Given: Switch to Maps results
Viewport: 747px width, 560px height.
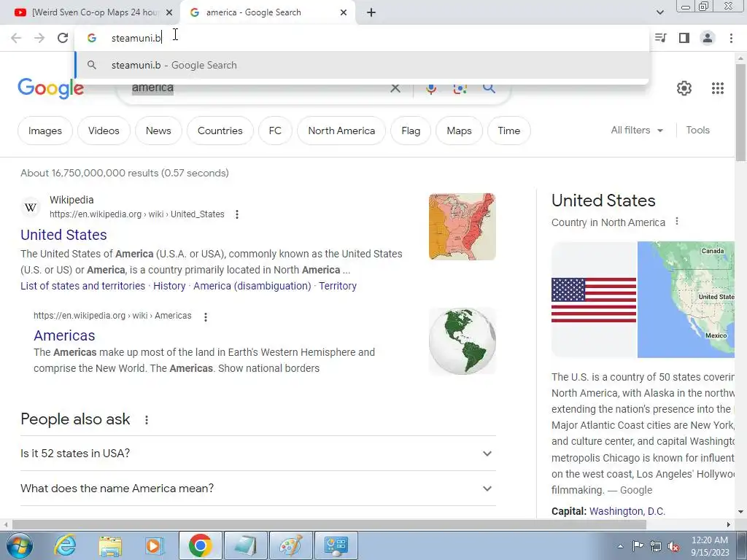Looking at the screenshot, I should tap(459, 131).
